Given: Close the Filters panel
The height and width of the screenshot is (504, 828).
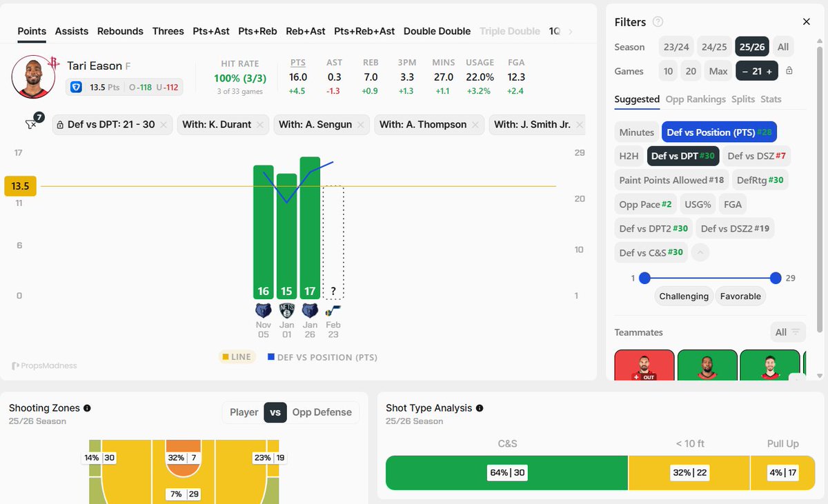Looking at the screenshot, I should click(806, 22).
